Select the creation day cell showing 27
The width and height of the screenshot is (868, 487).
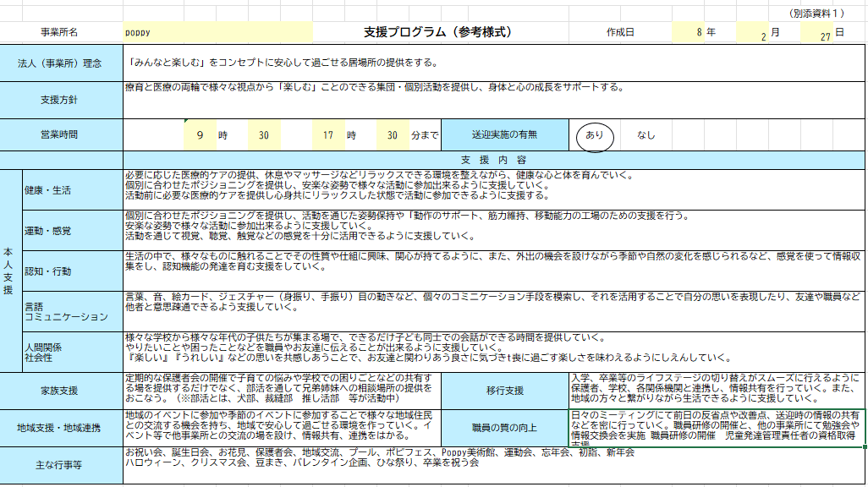(x=816, y=35)
